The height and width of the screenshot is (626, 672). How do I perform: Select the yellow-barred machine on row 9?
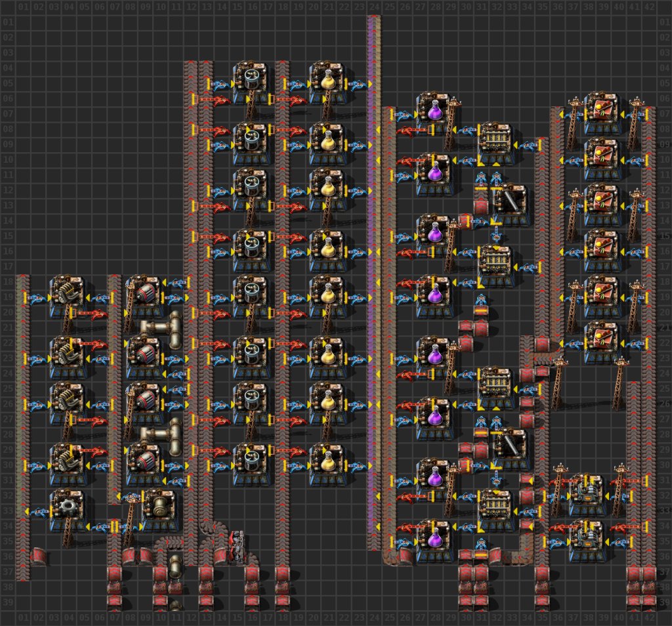496,144
